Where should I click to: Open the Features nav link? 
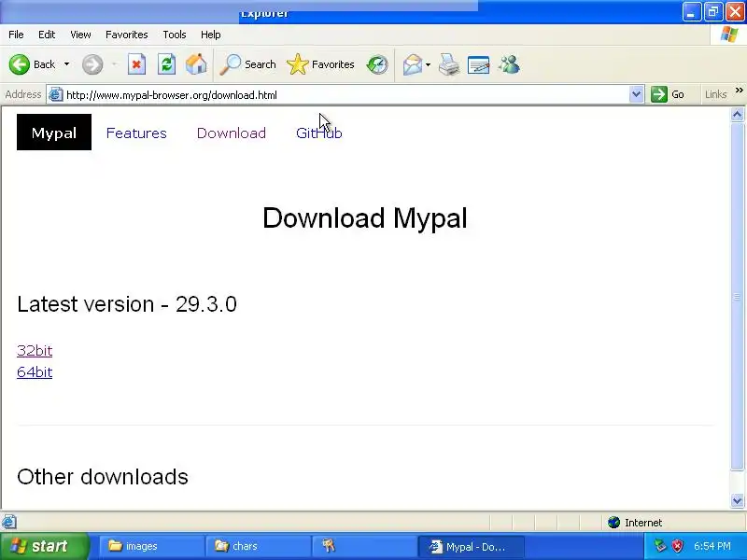pyautogui.click(x=136, y=133)
